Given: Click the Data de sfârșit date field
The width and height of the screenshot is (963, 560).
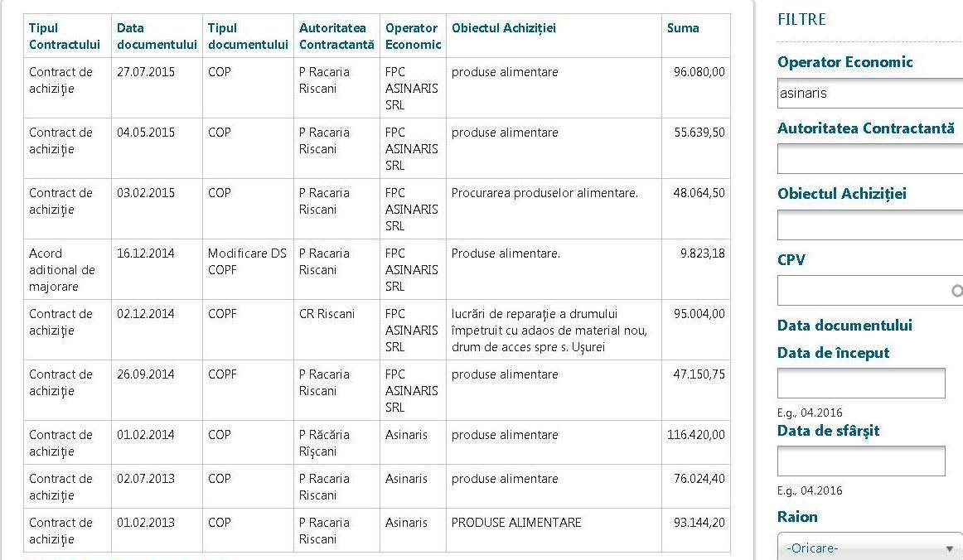Looking at the screenshot, I should 860,461.
